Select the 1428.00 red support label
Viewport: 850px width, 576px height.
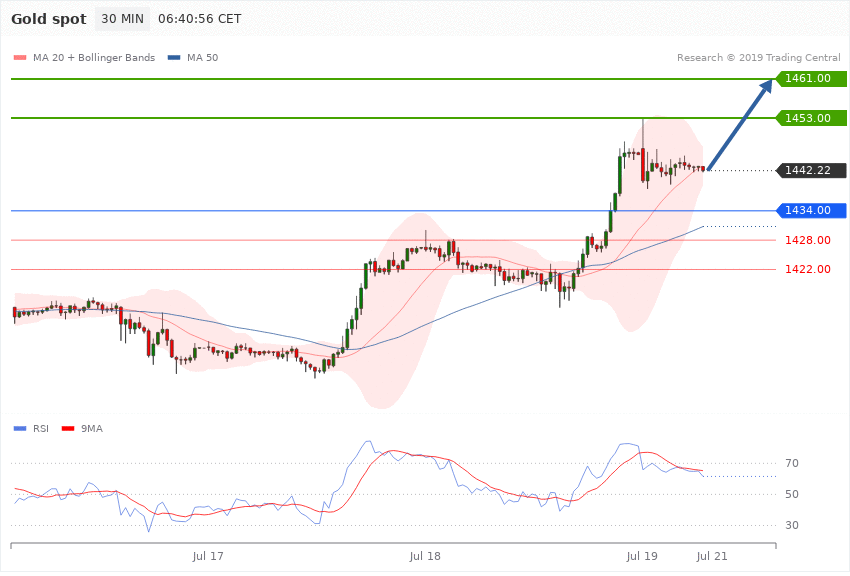[808, 240]
